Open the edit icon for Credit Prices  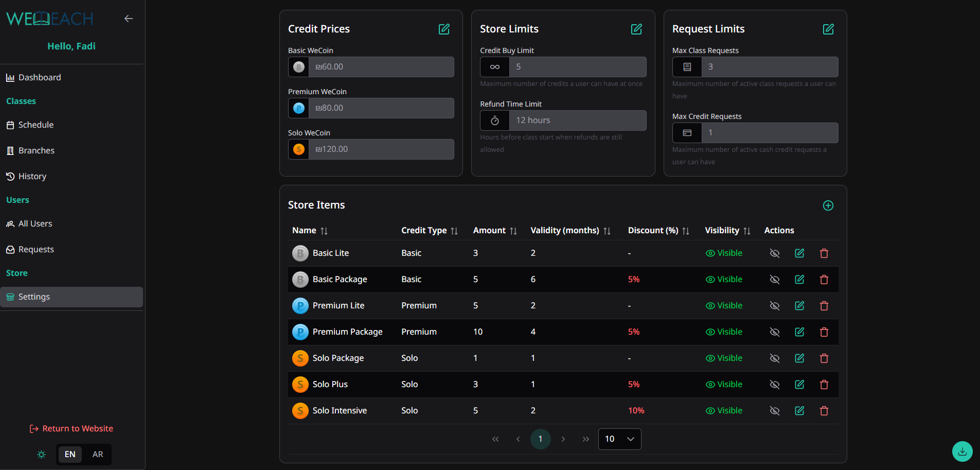point(444,29)
